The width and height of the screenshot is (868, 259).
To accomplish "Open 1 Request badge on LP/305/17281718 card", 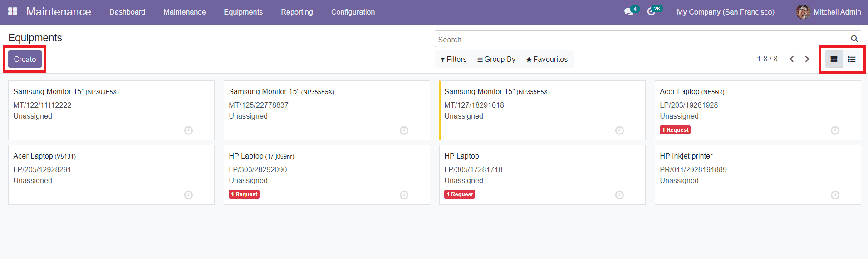I will [x=460, y=194].
